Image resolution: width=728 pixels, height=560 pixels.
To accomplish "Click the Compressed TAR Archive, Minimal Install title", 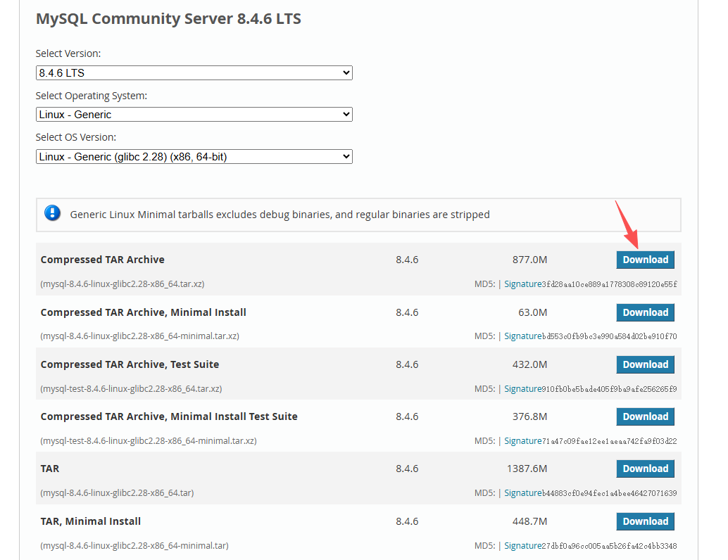I will (x=144, y=312).
